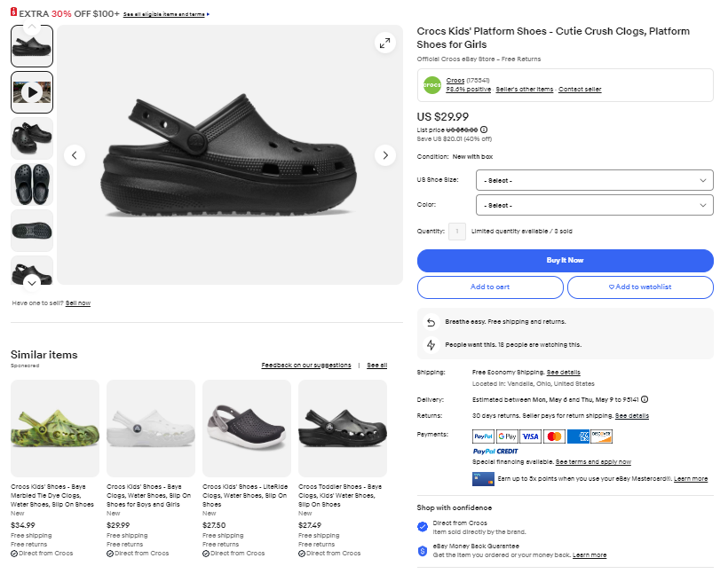This screenshot has height=574, width=728.
Task: Click the Sell now link
Action: coord(78,303)
